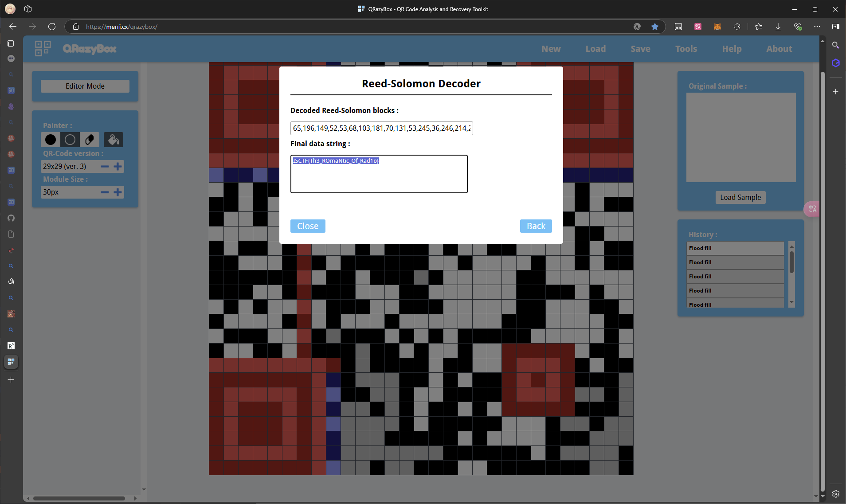This screenshot has width=846, height=504.
Task: Open the About menu
Action: tap(779, 49)
